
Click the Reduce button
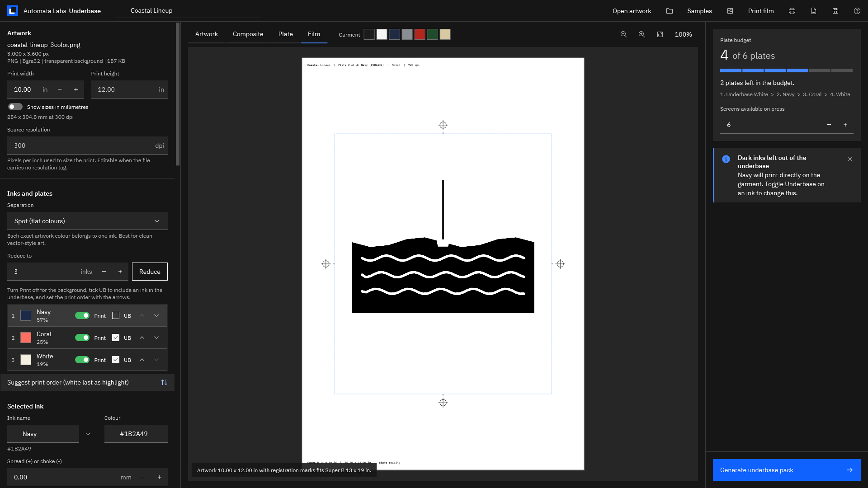[150, 272]
